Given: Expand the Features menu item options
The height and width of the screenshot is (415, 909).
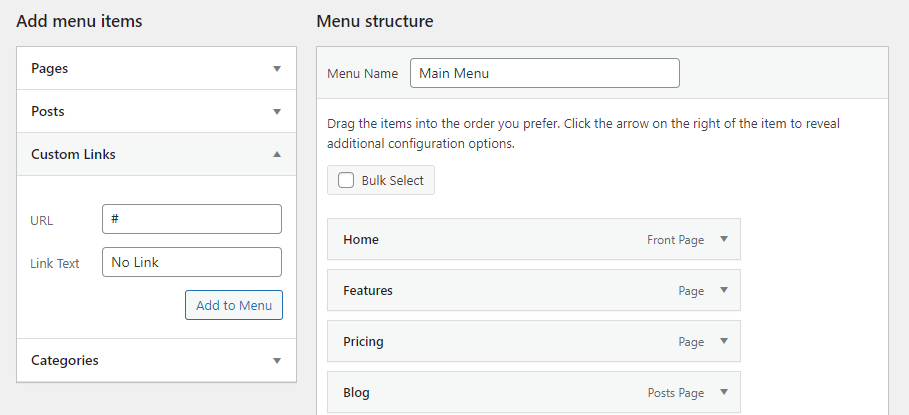Looking at the screenshot, I should tap(723, 290).
